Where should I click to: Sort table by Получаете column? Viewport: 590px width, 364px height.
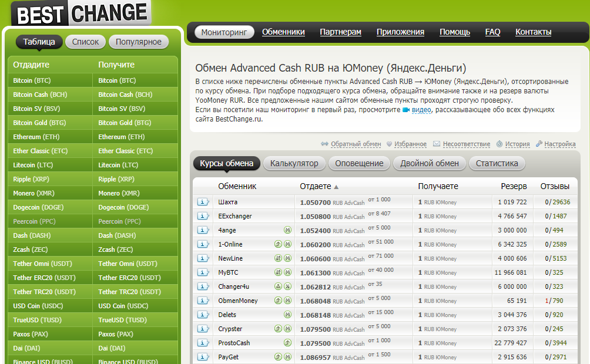tap(438, 186)
